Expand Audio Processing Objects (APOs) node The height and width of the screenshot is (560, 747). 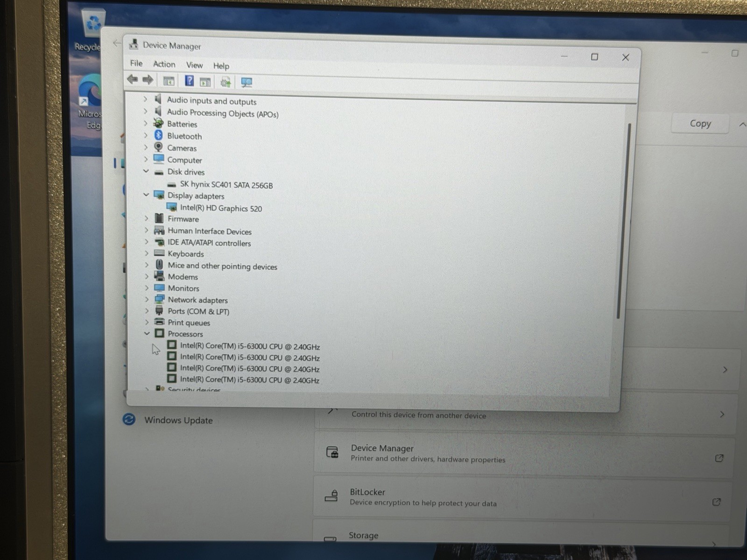click(145, 111)
